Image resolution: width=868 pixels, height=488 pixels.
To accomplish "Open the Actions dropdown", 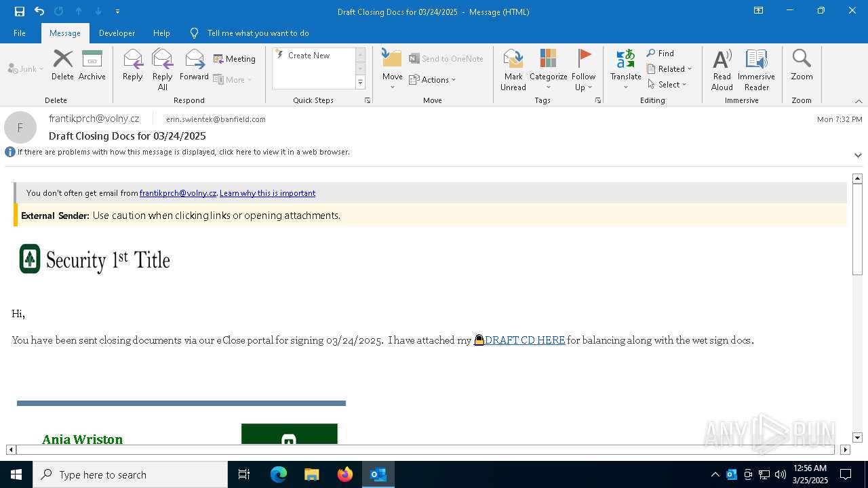I will [433, 79].
